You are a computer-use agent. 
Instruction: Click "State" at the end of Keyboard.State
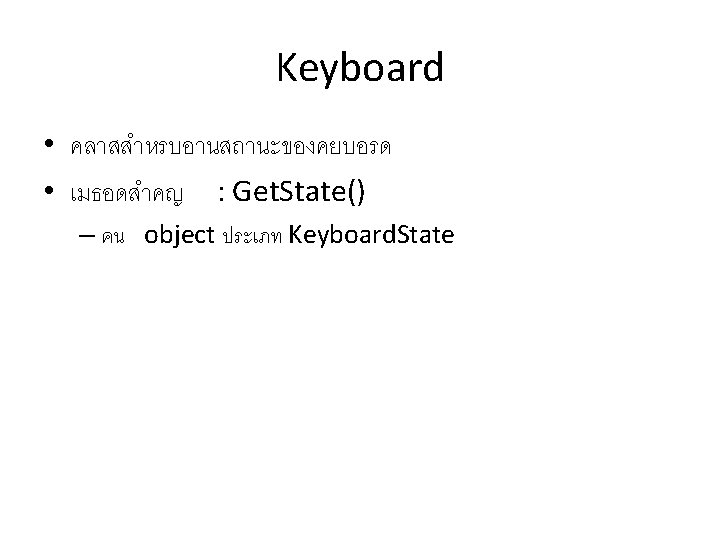[425, 235]
